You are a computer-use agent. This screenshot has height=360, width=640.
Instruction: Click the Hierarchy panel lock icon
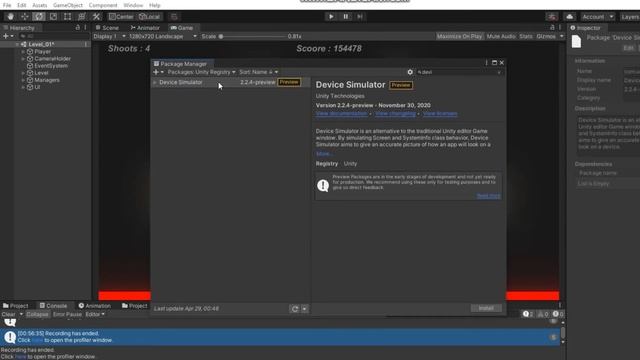78,27
